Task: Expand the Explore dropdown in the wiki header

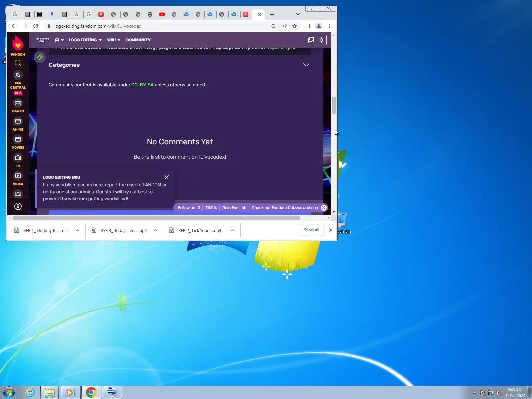Action: (59, 40)
